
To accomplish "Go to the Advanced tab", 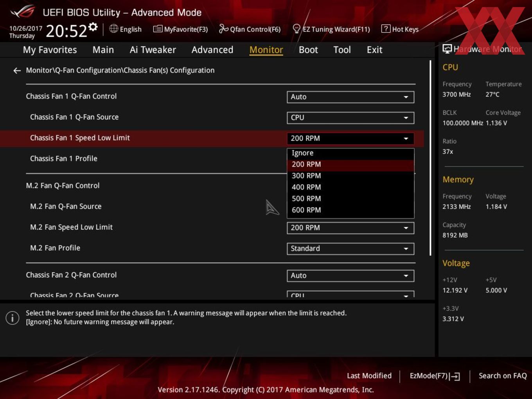I will [212, 50].
